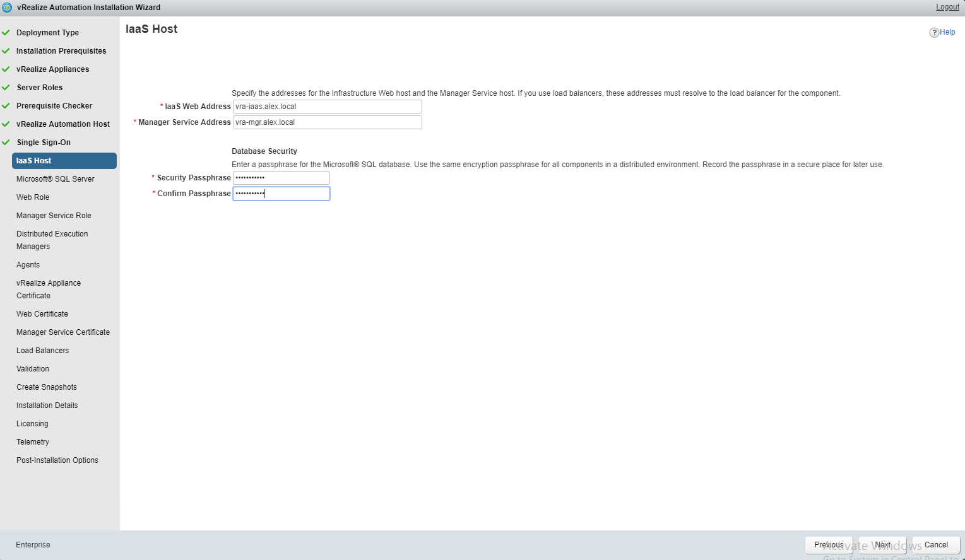The image size is (965, 560).
Task: Select Microsoft SQL Server step
Action: tap(55, 179)
